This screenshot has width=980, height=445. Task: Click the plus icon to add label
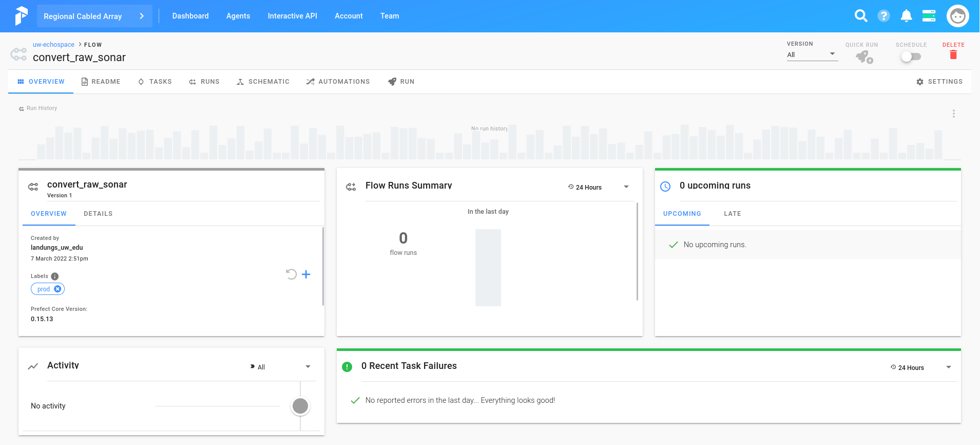[x=306, y=274]
